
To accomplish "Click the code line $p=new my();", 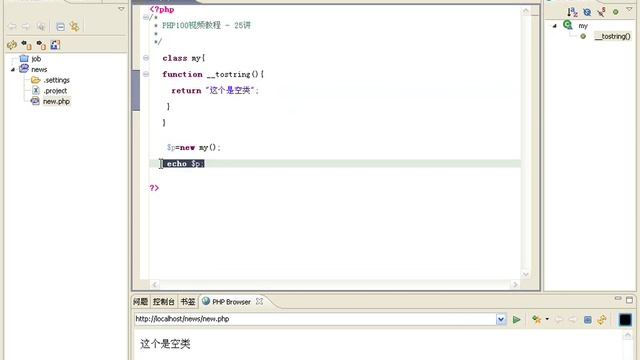I will click(193, 147).
